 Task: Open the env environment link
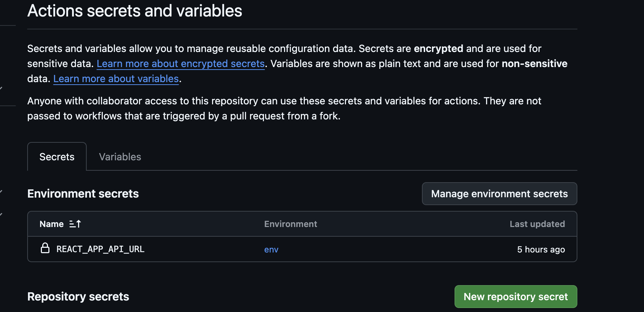(271, 250)
